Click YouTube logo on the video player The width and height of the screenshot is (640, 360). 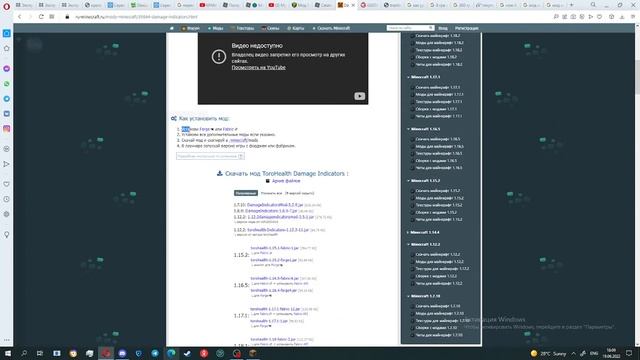(x=359, y=96)
